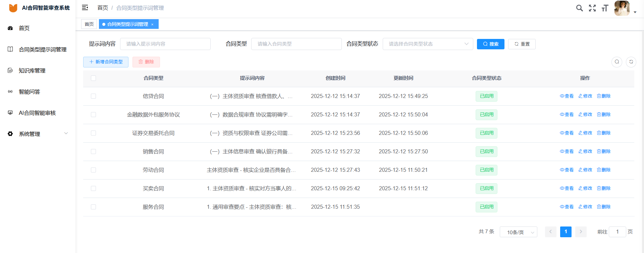Go to previous page arrow
This screenshot has width=644, height=253.
coord(550,232)
